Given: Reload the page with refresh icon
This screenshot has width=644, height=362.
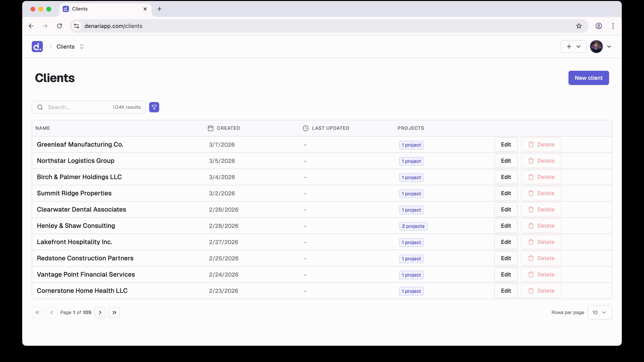Looking at the screenshot, I should (x=59, y=26).
